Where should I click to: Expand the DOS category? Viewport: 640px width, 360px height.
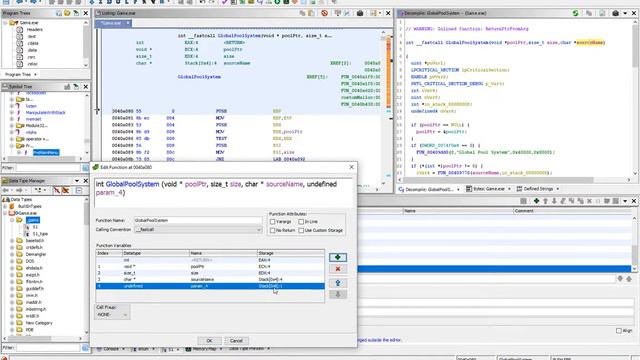[12, 261]
